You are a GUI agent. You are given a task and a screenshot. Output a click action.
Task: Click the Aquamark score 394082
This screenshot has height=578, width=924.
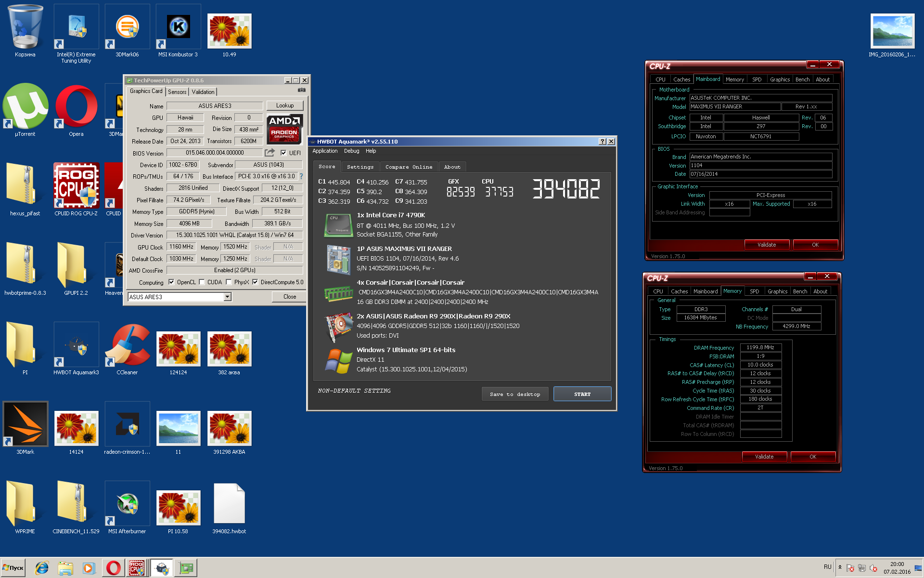click(x=566, y=189)
